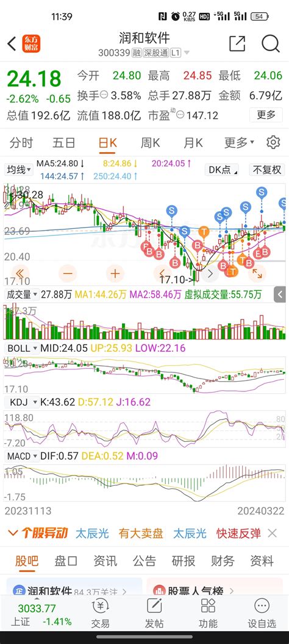The width and height of the screenshot is (289, 644).
Task: Move chart one step right arrow
Action: [210, 273]
